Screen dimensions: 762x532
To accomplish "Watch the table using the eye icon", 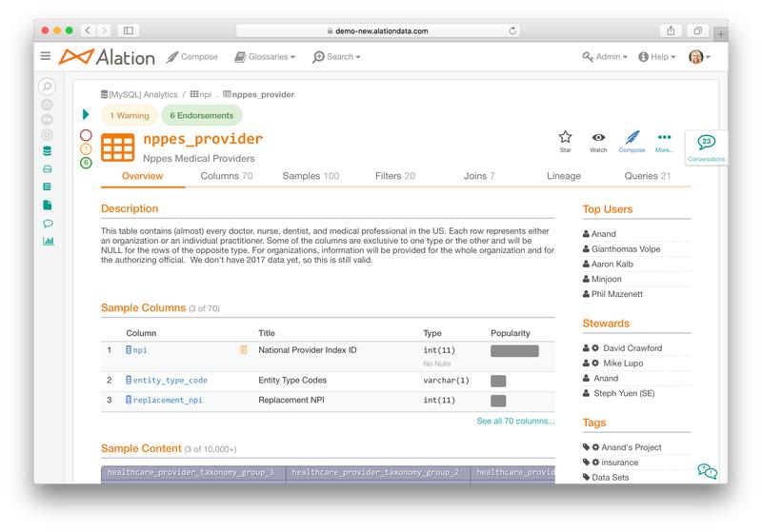I will click(598, 141).
